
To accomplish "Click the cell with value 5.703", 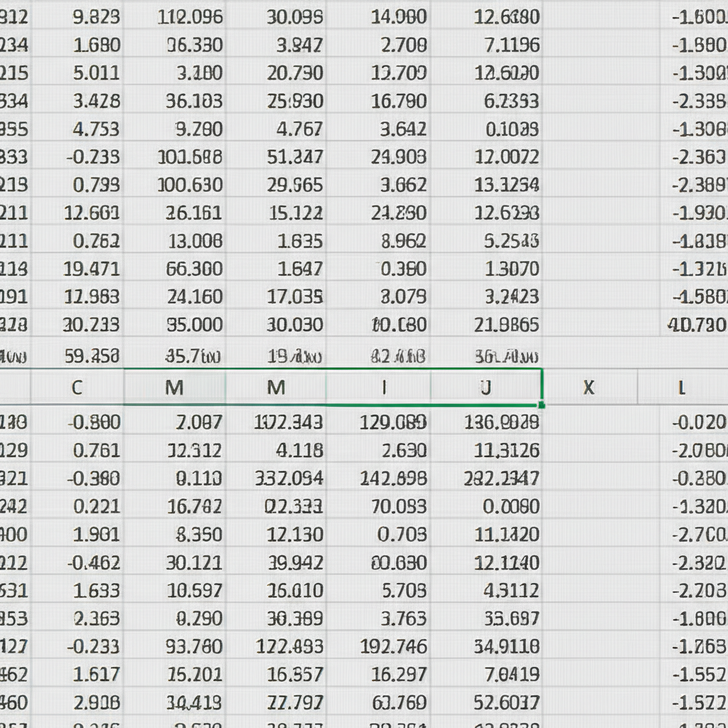I will pyautogui.click(x=378, y=590).
